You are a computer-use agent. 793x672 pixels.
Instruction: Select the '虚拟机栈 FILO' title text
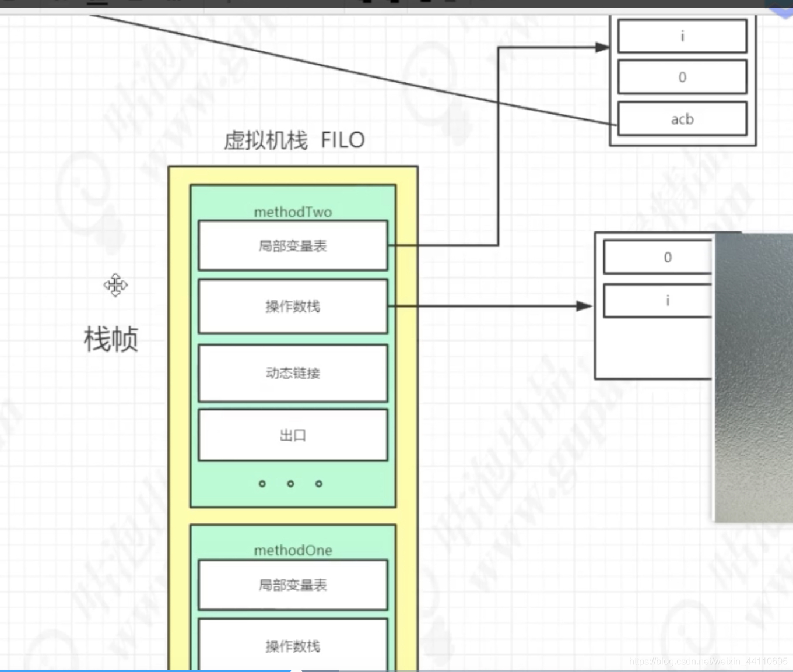(294, 140)
